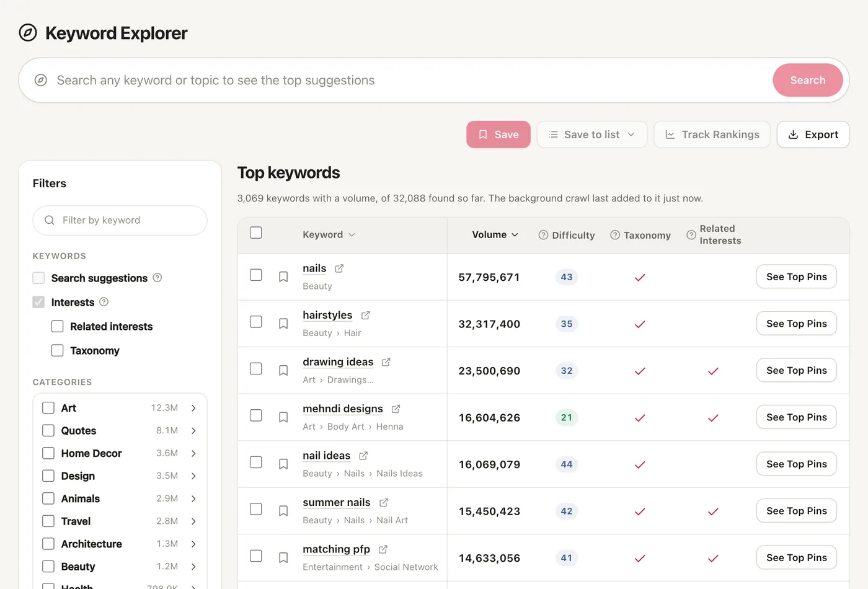This screenshot has height=589, width=868.
Task: Expand the Art category chevron
Action: click(x=193, y=408)
